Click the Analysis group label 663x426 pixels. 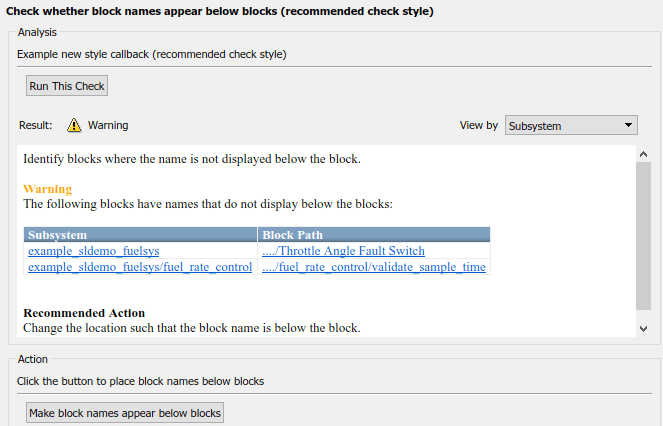(37, 32)
